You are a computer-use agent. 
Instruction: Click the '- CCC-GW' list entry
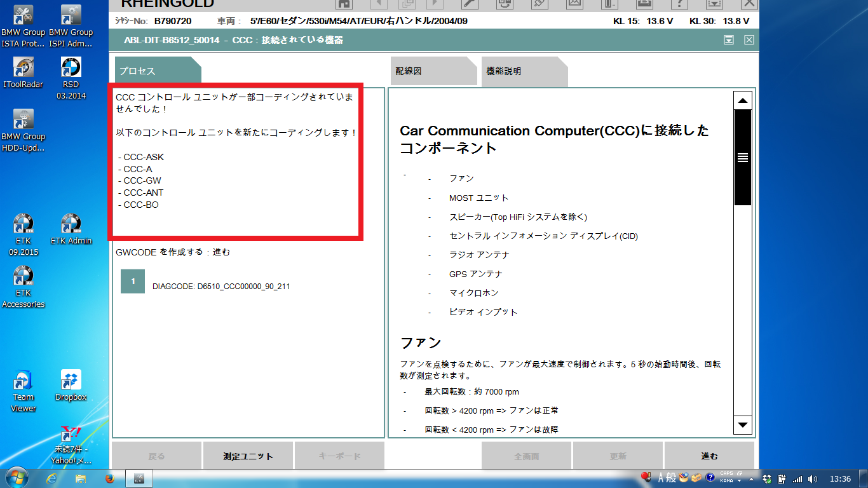(x=140, y=180)
